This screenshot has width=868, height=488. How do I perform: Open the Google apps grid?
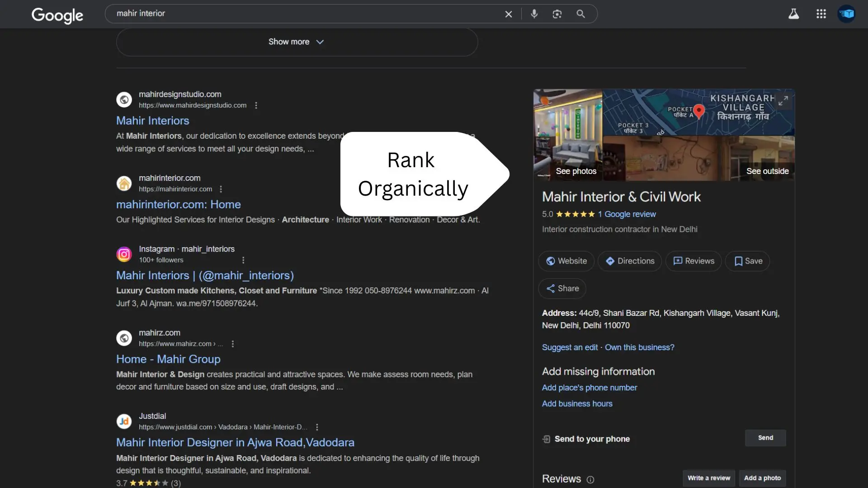point(821,14)
